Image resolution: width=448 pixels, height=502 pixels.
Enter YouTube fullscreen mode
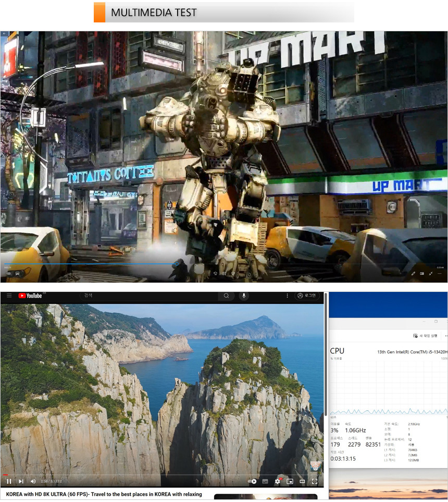click(x=315, y=481)
